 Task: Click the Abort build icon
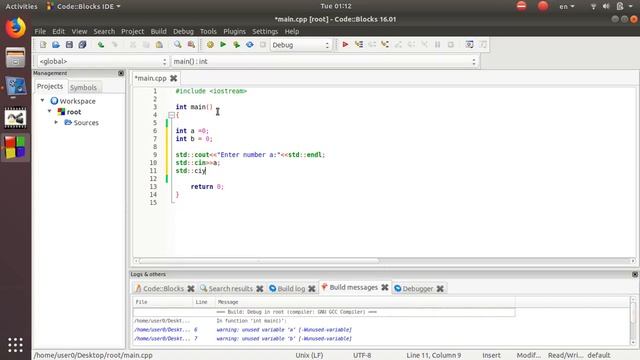pyautogui.click(x=263, y=45)
